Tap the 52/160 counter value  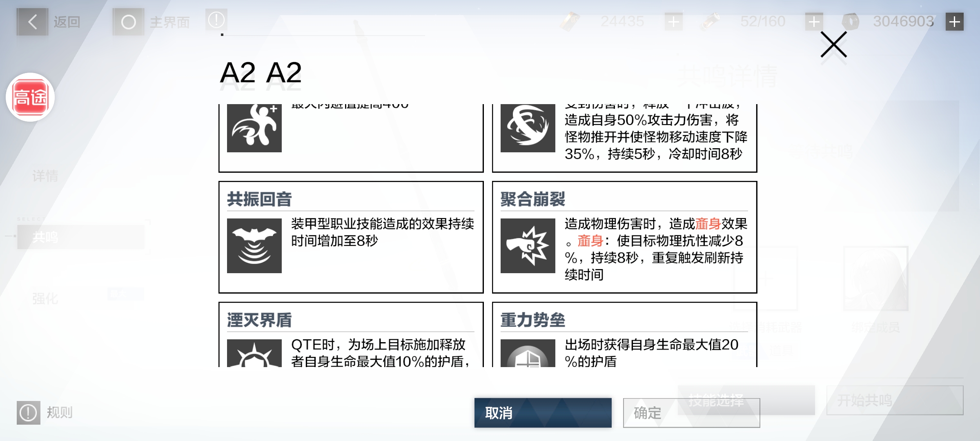[763, 21]
